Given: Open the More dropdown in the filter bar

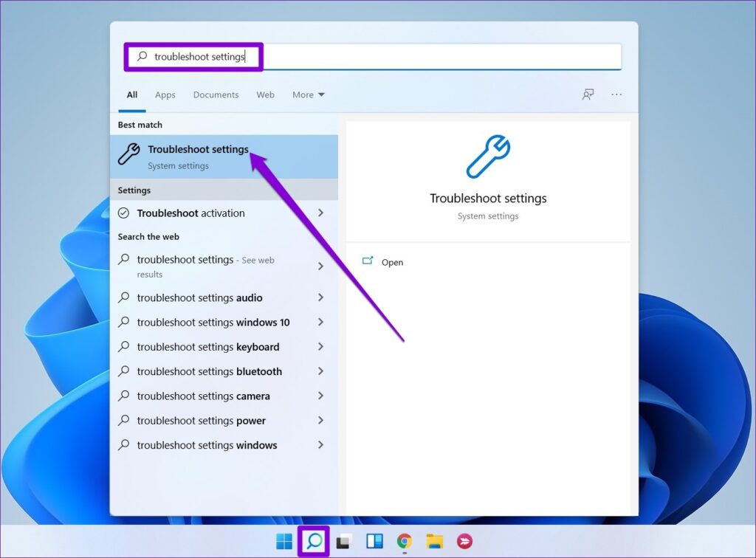Looking at the screenshot, I should click(x=308, y=94).
